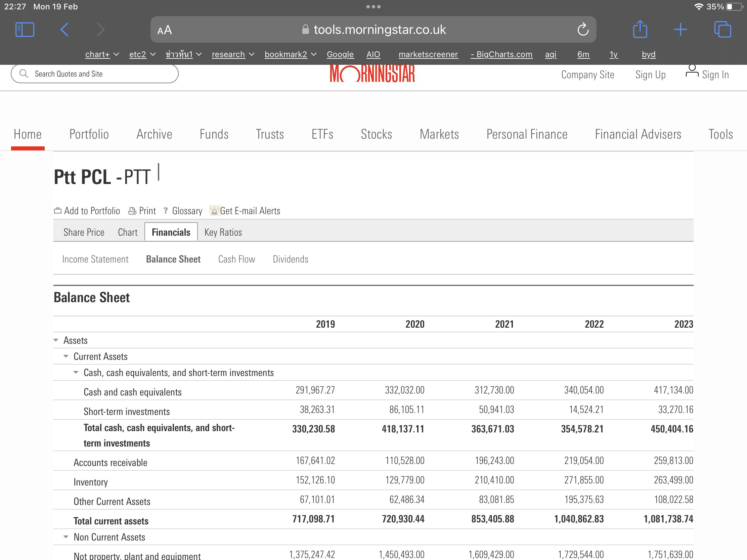
Task: Reload the Morningstar page
Action: point(583,30)
